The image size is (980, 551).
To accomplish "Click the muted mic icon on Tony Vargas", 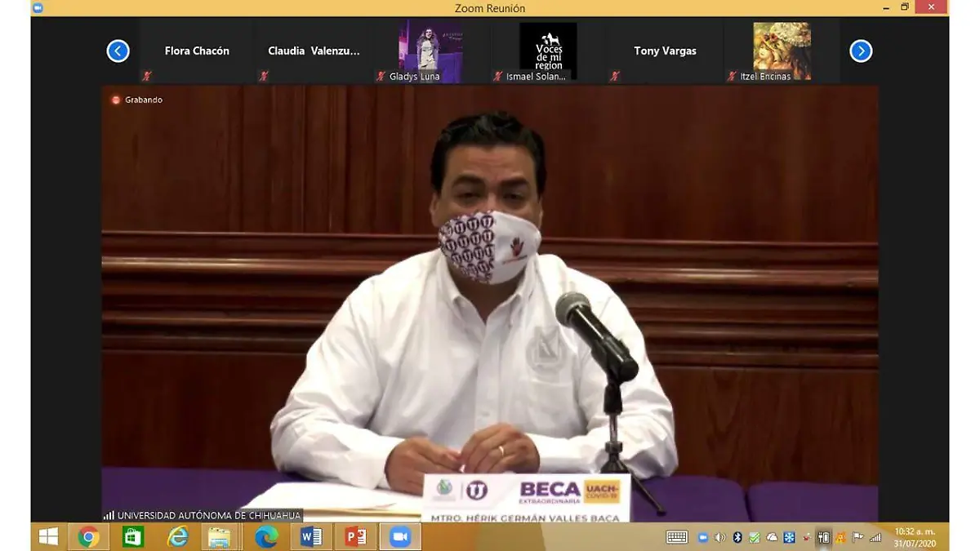I will 615,76.
